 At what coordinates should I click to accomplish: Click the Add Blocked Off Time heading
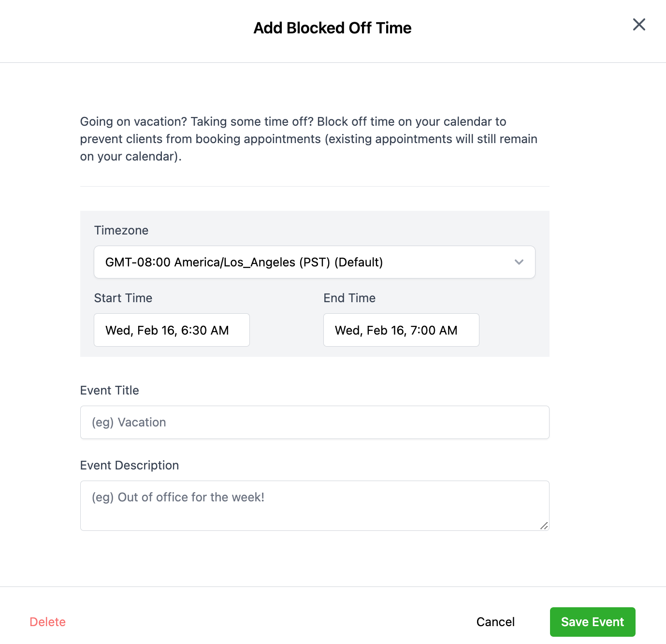(333, 28)
